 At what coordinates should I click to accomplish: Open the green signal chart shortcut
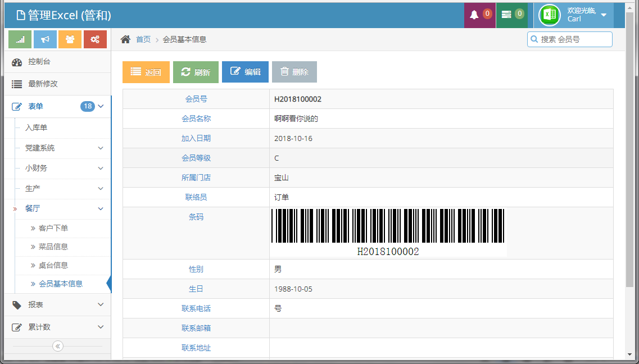[x=20, y=39]
